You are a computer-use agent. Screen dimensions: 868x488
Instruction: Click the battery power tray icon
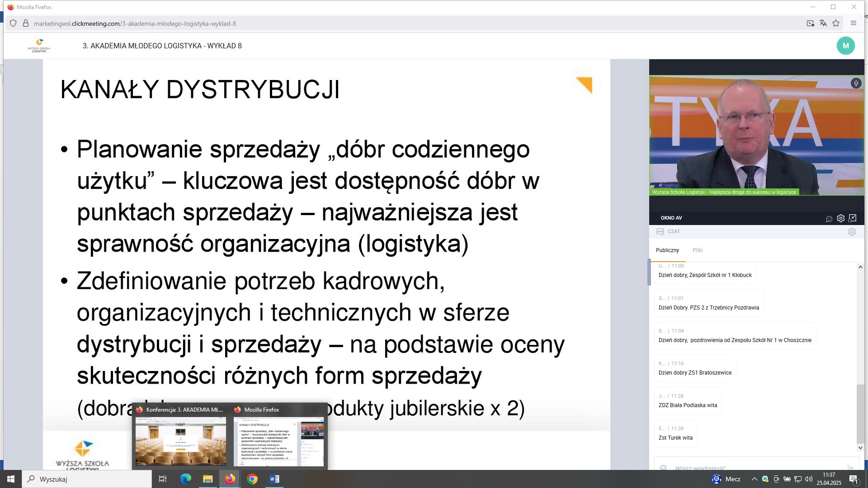(x=787, y=479)
